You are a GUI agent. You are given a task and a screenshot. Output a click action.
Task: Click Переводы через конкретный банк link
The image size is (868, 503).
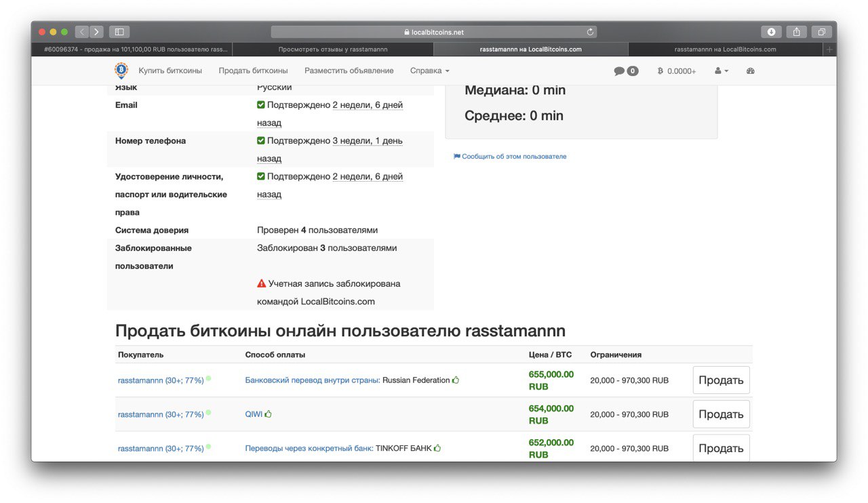tap(309, 448)
